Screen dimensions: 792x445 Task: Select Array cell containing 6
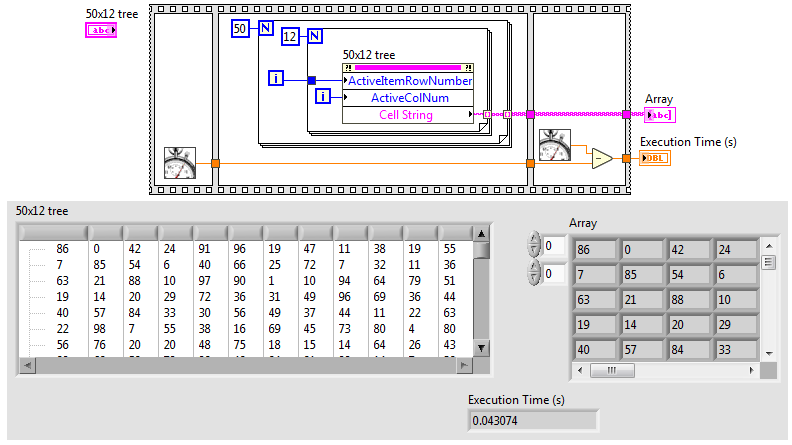click(x=736, y=275)
